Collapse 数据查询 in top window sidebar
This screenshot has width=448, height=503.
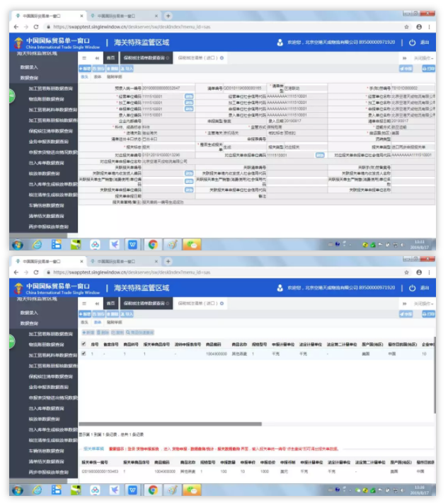29,78
